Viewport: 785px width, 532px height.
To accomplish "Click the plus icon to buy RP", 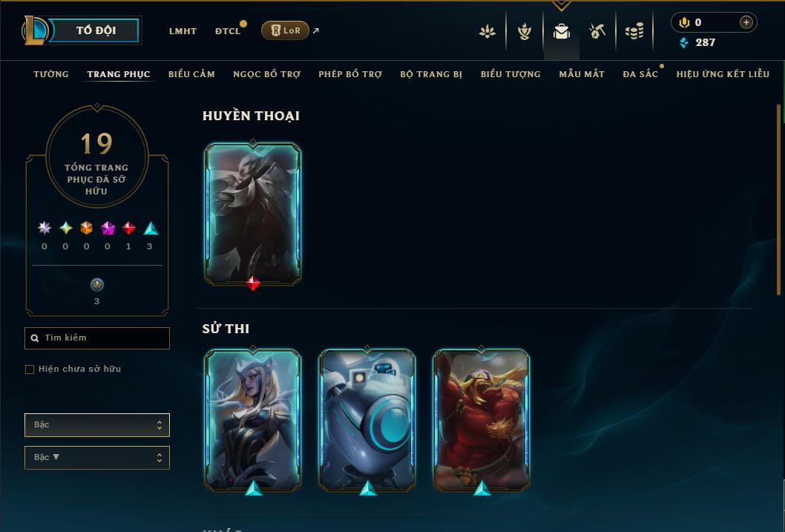I will pyautogui.click(x=746, y=22).
